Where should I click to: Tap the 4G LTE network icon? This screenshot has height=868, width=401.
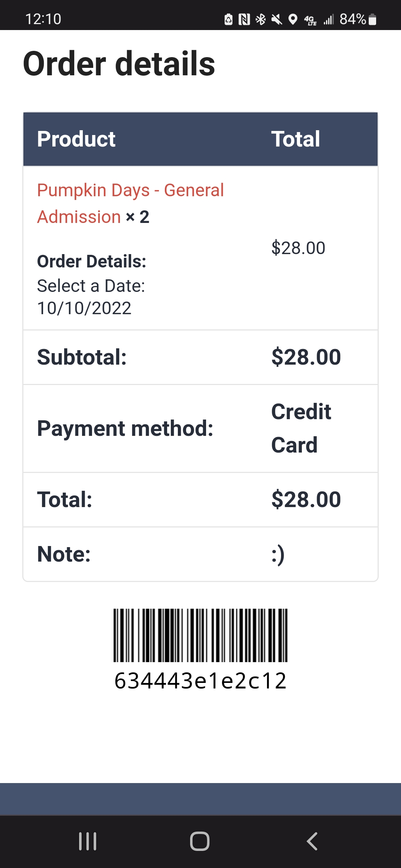coord(310,20)
